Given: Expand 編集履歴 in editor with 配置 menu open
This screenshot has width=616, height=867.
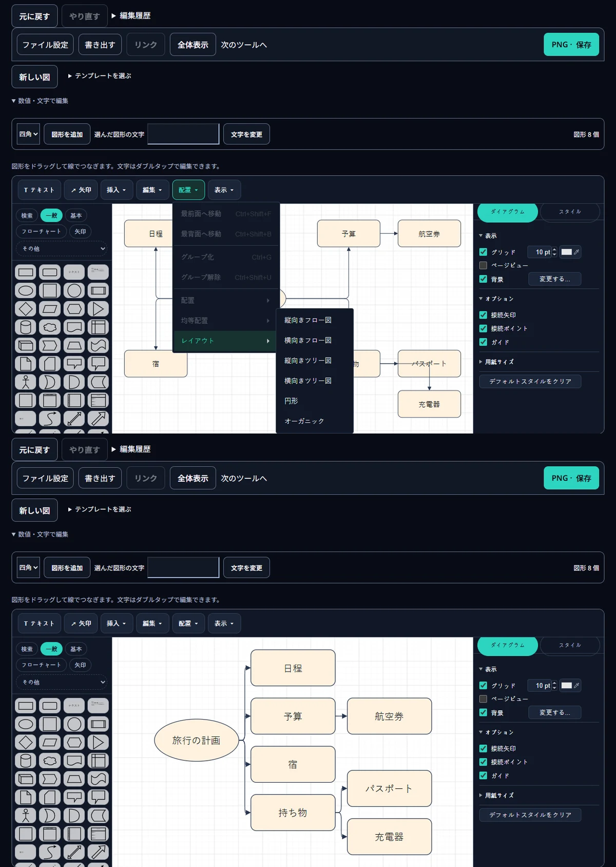Looking at the screenshot, I should (131, 16).
